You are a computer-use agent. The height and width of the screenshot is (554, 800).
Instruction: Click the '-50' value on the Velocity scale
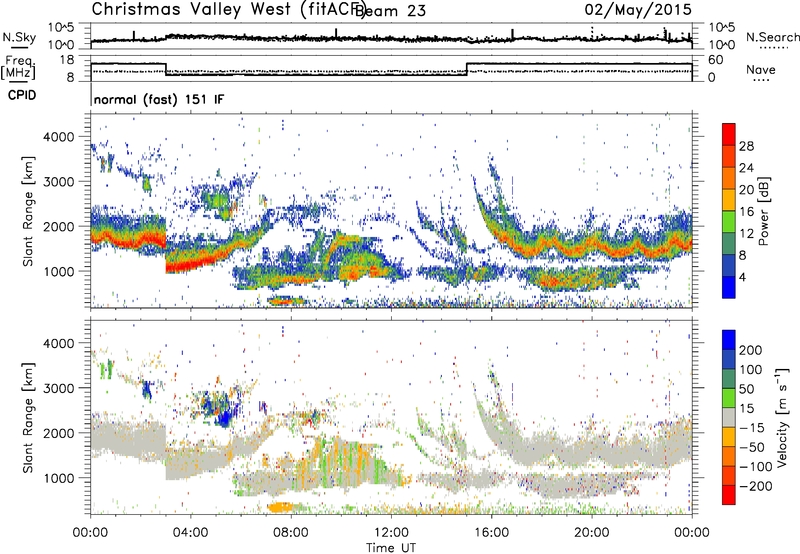click(752, 447)
